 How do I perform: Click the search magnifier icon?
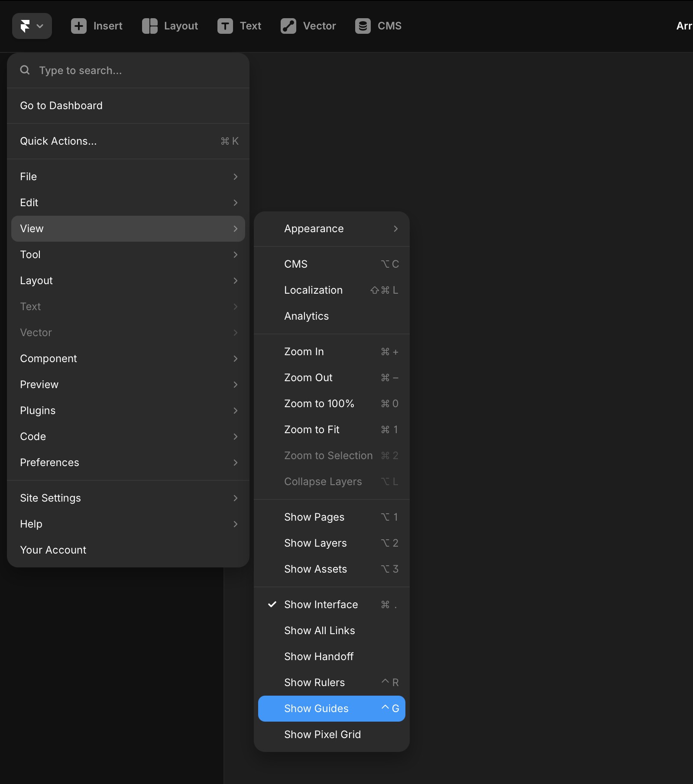(25, 70)
